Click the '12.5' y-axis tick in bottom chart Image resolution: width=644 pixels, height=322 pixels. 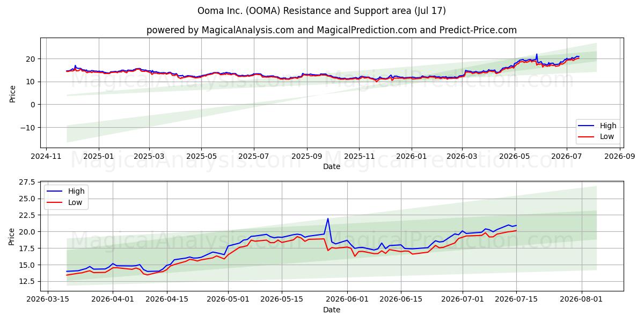pos(28,281)
